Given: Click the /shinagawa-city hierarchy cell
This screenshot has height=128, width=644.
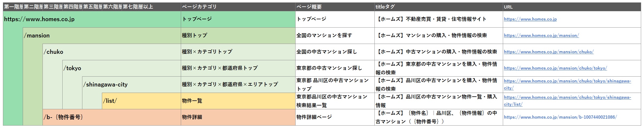Looking at the screenshot, I should pyautogui.click(x=105, y=85).
